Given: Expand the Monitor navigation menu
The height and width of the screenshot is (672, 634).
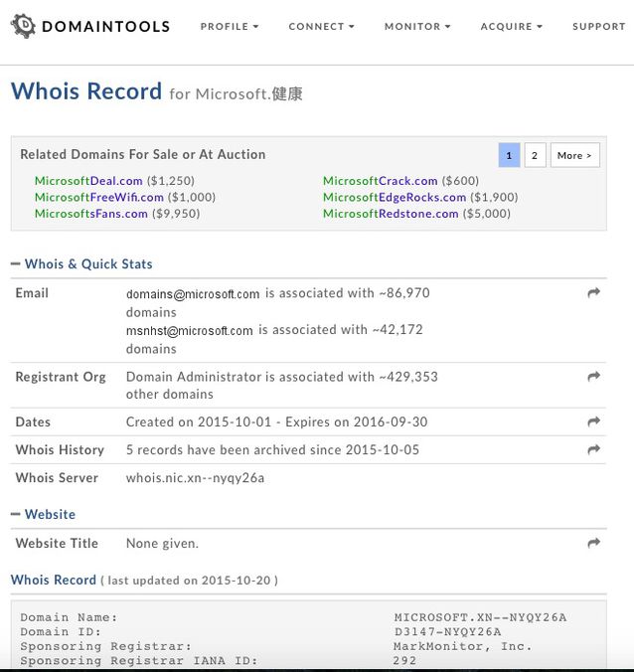Looking at the screenshot, I should click(417, 27).
